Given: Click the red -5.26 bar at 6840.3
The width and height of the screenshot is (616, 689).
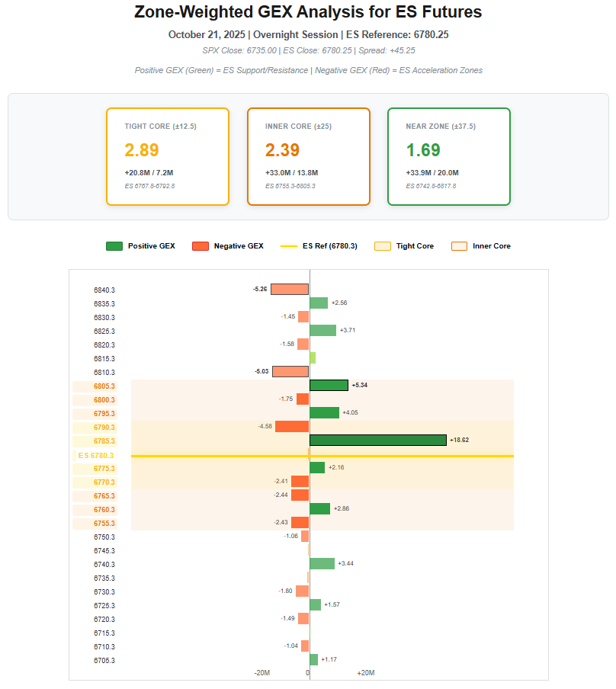Looking at the screenshot, I should pos(290,290).
